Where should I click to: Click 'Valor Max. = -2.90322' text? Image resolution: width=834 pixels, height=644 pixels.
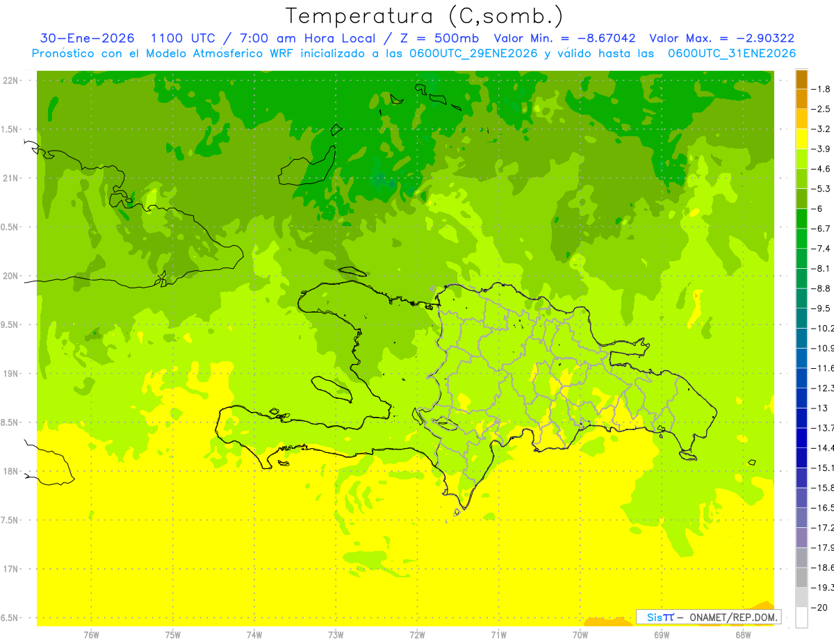(x=721, y=38)
